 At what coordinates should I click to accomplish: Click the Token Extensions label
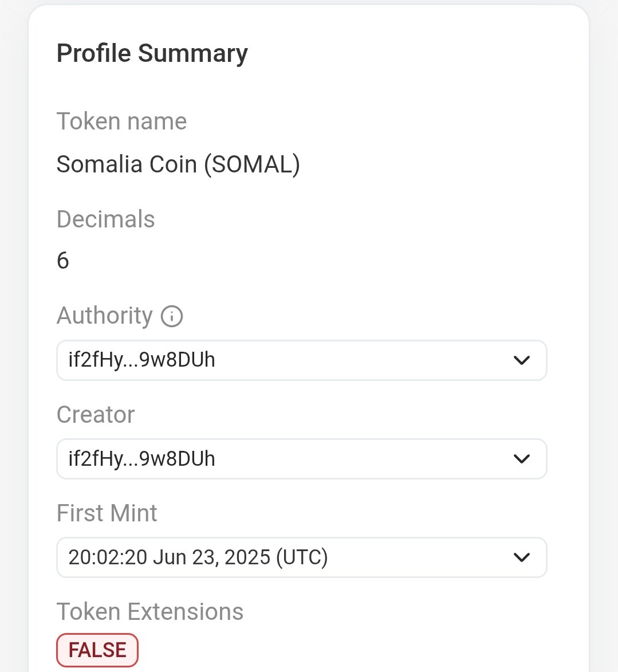[150, 612]
